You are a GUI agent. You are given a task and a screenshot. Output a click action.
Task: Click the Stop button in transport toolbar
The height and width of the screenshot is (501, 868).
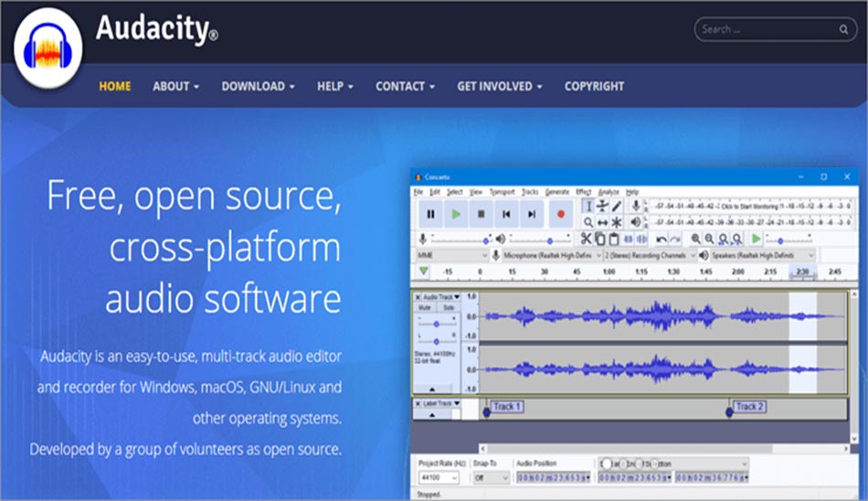481,214
